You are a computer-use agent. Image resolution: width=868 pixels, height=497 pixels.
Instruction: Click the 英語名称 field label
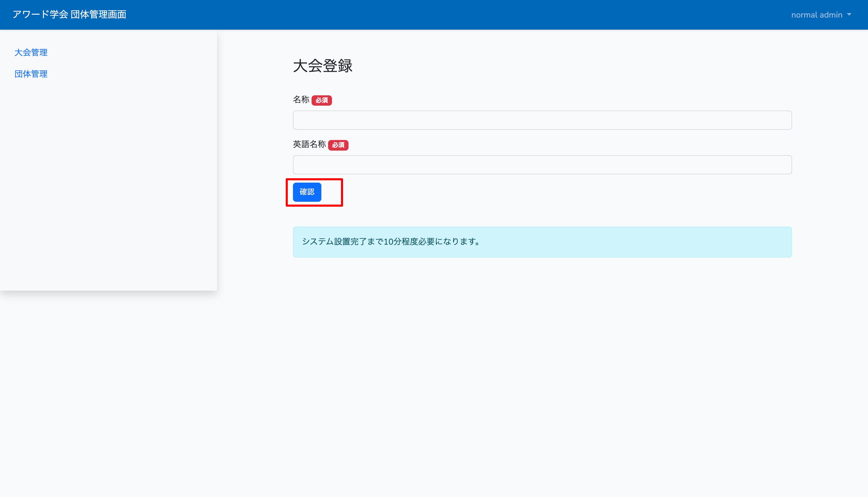click(309, 144)
